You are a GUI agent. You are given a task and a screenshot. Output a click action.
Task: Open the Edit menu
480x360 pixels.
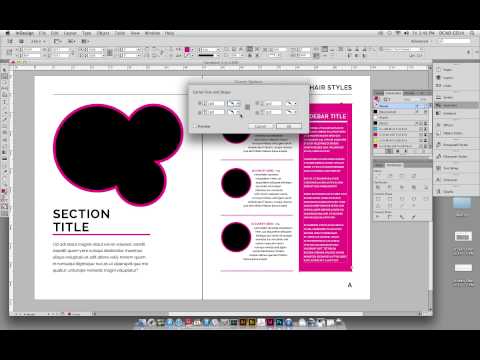pyautogui.click(x=55, y=33)
